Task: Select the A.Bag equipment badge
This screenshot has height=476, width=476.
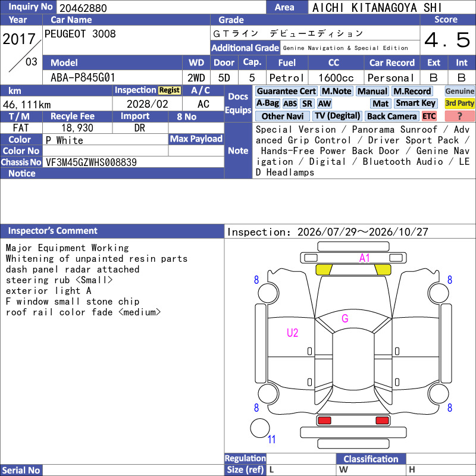Action: (267, 103)
